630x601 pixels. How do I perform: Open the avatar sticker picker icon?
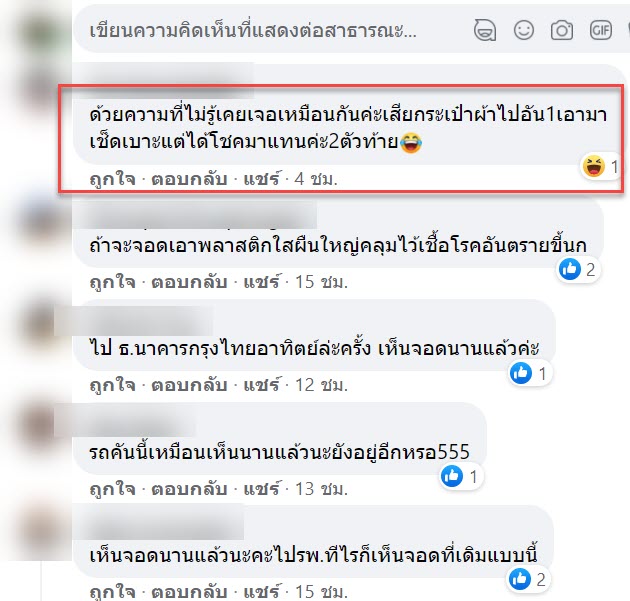click(485, 30)
